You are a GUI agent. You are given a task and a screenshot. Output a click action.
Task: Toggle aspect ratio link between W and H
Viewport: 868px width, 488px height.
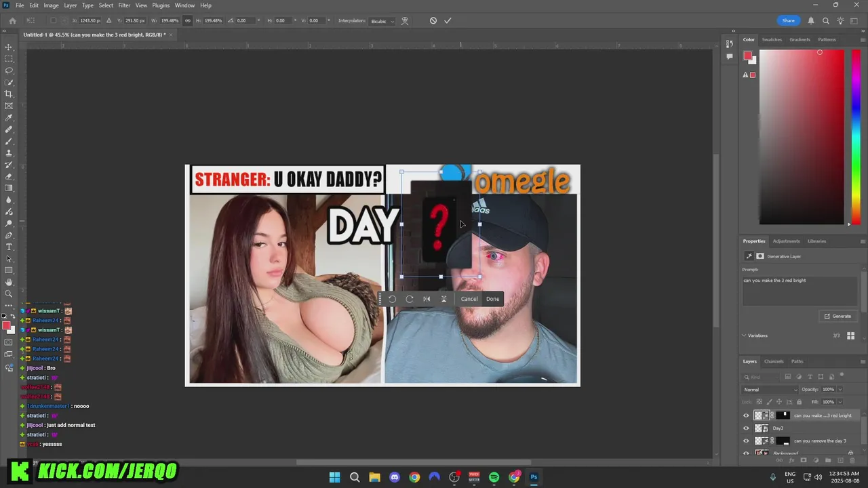188,20
